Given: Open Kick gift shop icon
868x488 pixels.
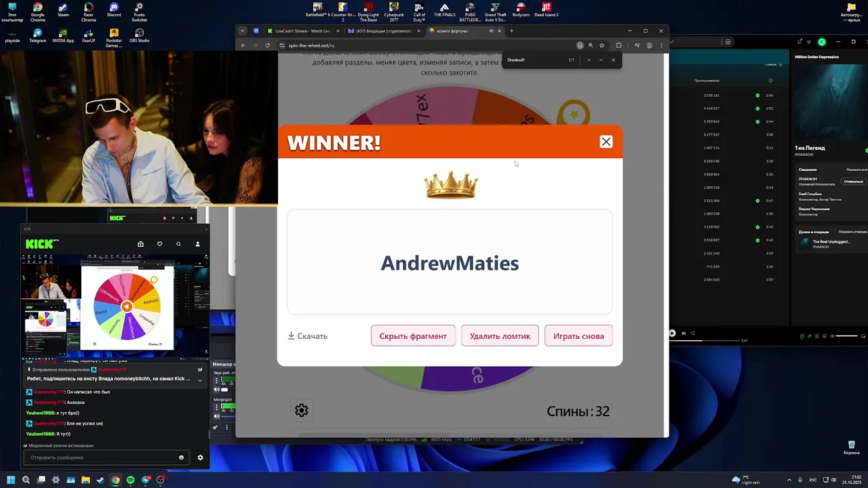Looking at the screenshot, I should click(x=140, y=244).
